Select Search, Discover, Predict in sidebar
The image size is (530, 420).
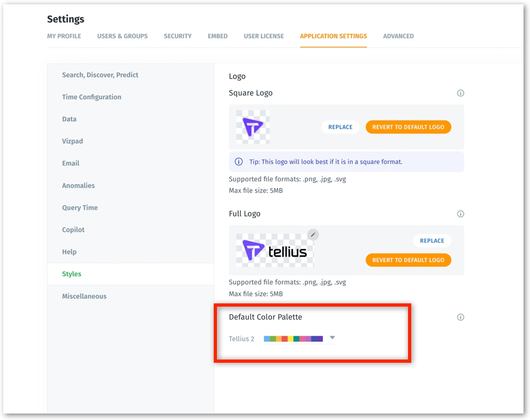coord(100,75)
